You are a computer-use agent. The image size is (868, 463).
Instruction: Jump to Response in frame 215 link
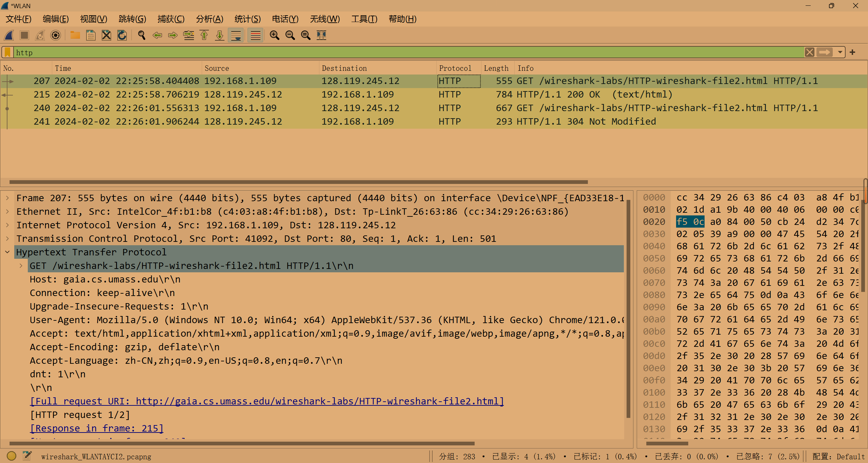[x=97, y=428]
